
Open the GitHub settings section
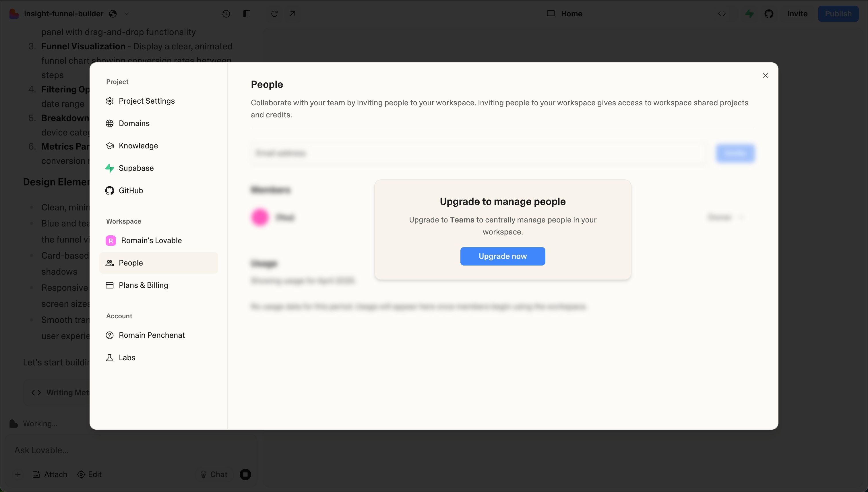(x=158, y=191)
